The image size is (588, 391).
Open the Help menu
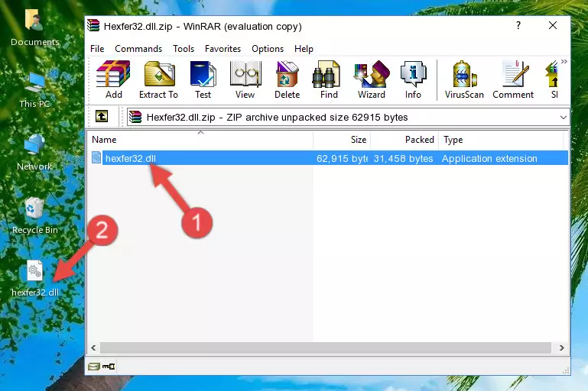click(x=304, y=49)
